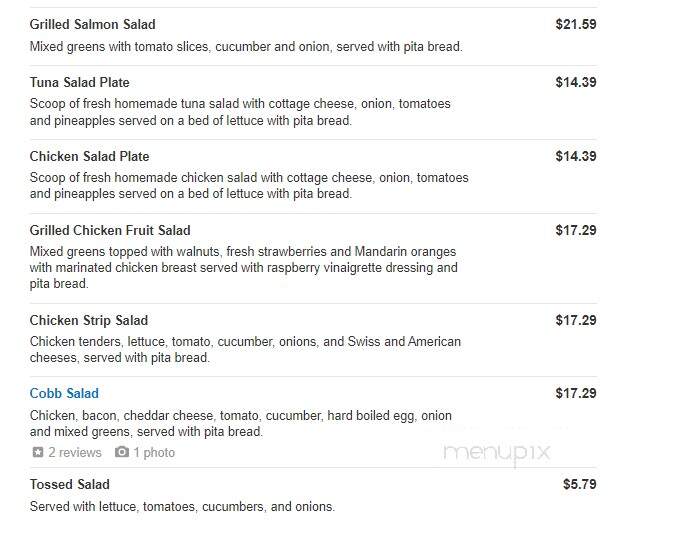Click the reviews star icon
Screen dimensions: 676x535
(x=38, y=452)
